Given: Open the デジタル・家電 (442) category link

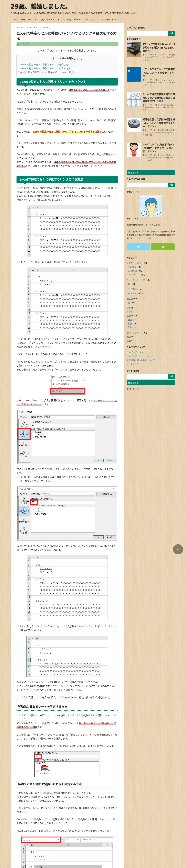Looking at the screenshot, I should coord(134,263).
